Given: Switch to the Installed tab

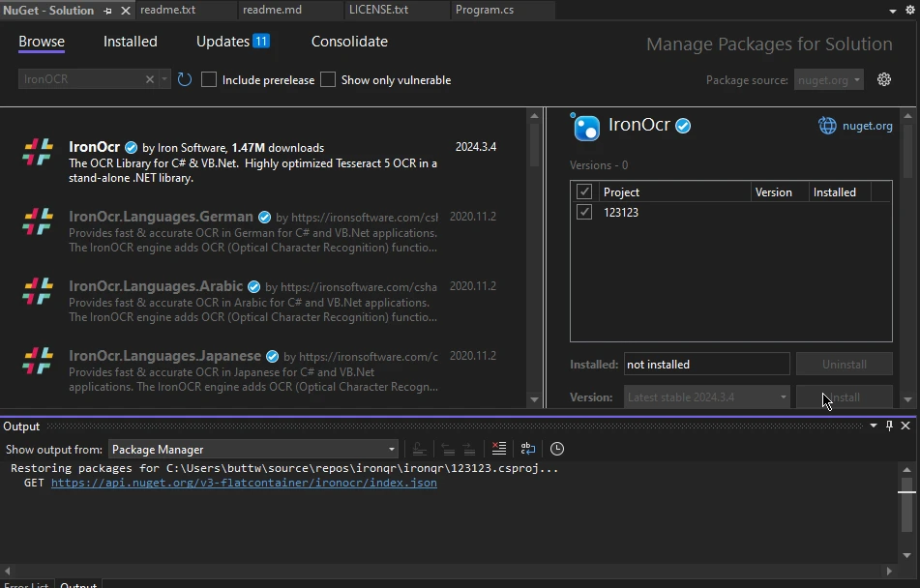Looking at the screenshot, I should (x=131, y=42).
